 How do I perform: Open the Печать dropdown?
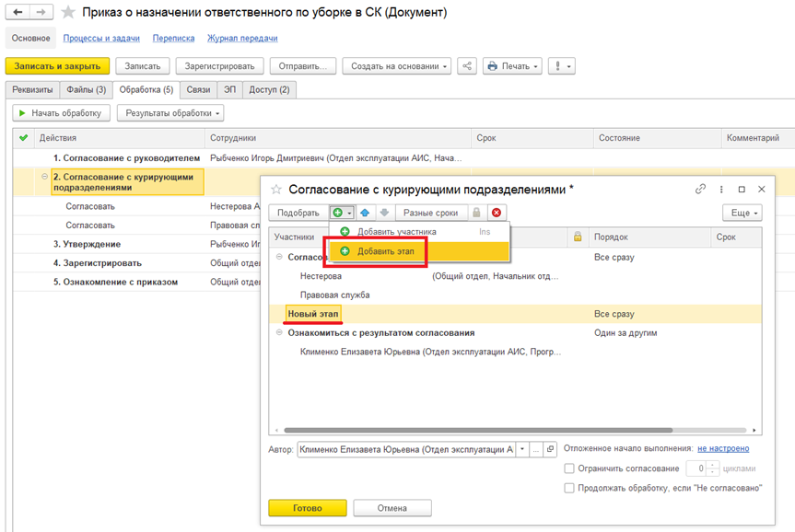(x=512, y=66)
